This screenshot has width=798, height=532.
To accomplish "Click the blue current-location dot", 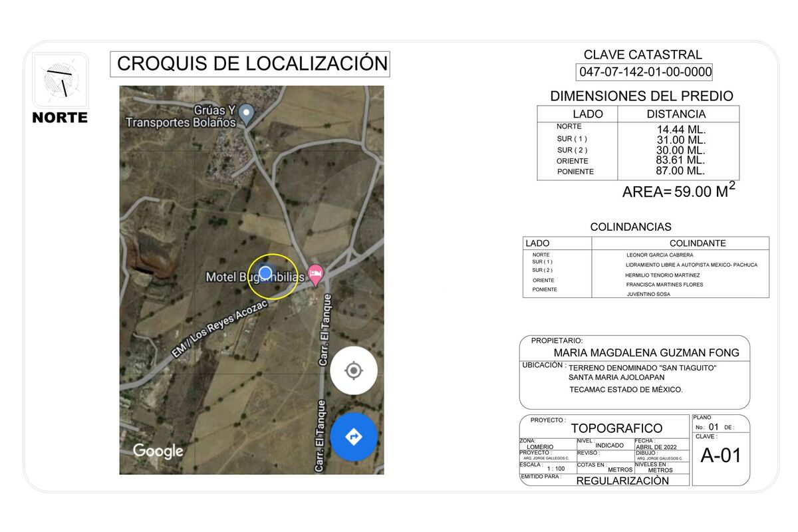I will [x=265, y=273].
